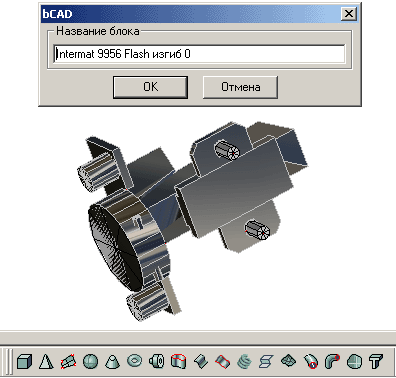This screenshot has height=378, width=396.
Task: Select the cylinder with red top contour tool
Action: pyautogui.click(x=178, y=361)
